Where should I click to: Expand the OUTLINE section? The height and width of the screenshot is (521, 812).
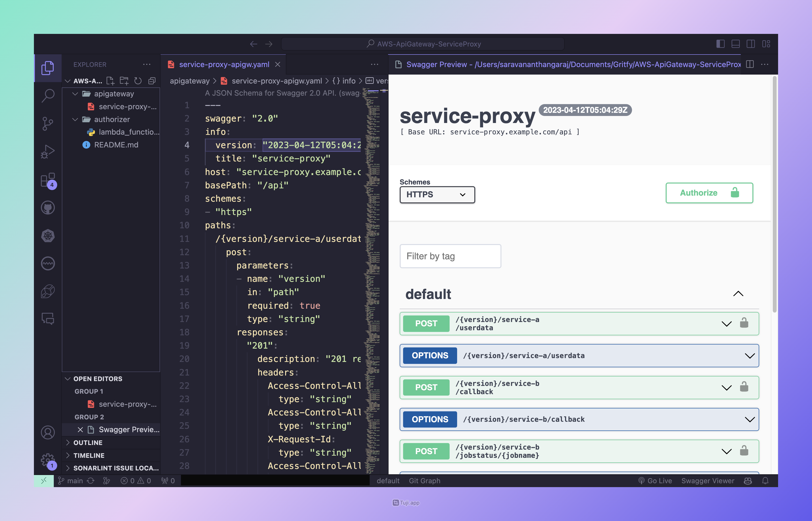[x=67, y=443]
